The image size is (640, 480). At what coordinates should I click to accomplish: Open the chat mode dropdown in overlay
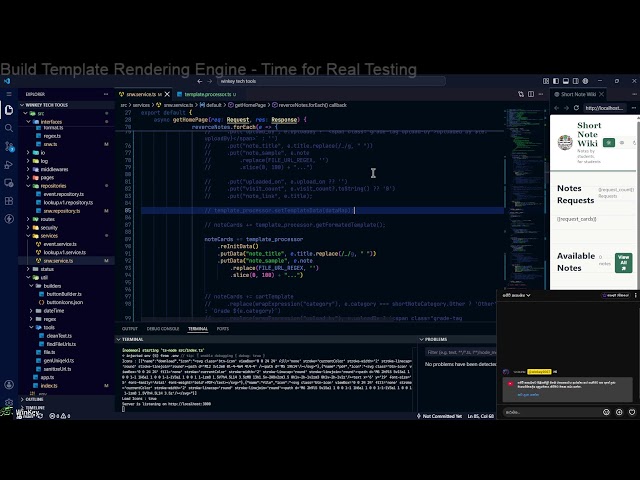pos(516,295)
